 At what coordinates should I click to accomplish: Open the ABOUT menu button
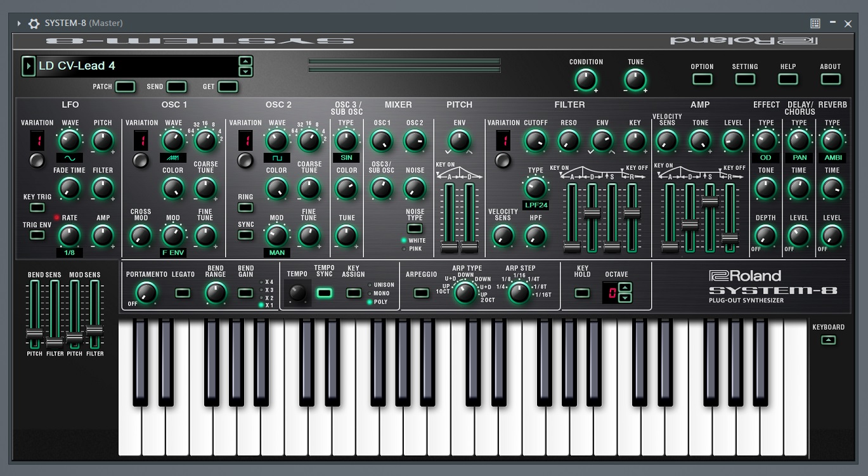pyautogui.click(x=831, y=79)
